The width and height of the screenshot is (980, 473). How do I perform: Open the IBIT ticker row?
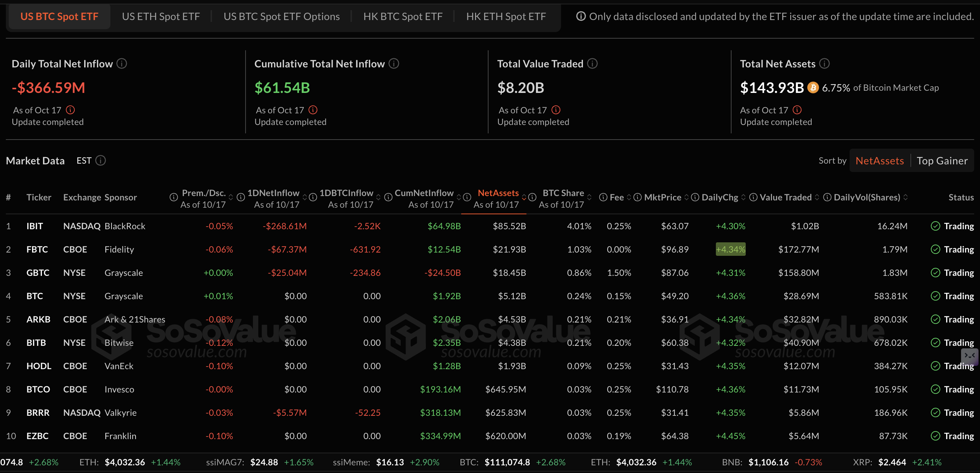(35, 226)
